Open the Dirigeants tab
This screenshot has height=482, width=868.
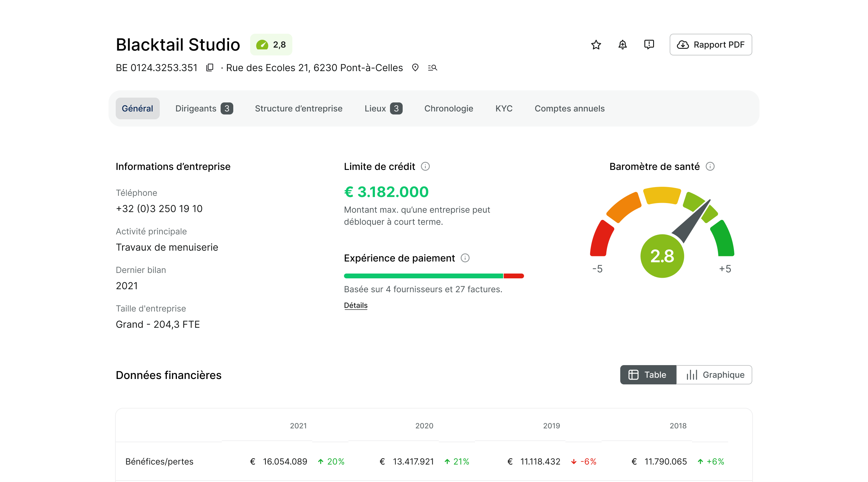[x=204, y=108]
